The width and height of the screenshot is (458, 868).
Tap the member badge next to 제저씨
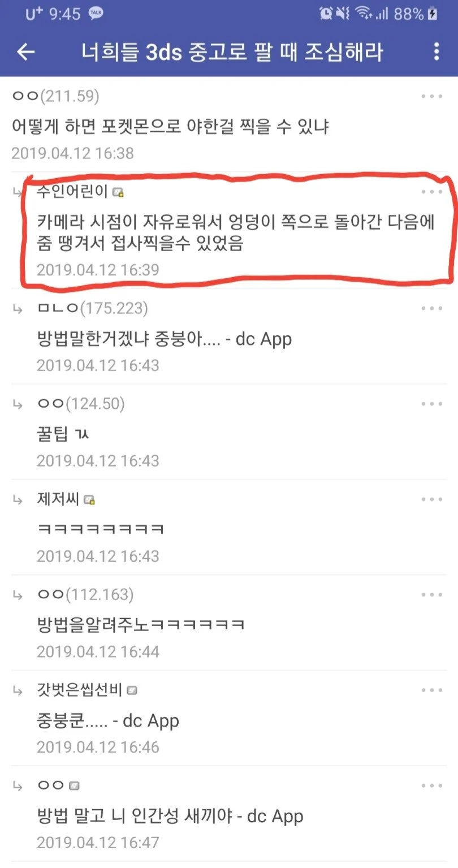point(89,500)
